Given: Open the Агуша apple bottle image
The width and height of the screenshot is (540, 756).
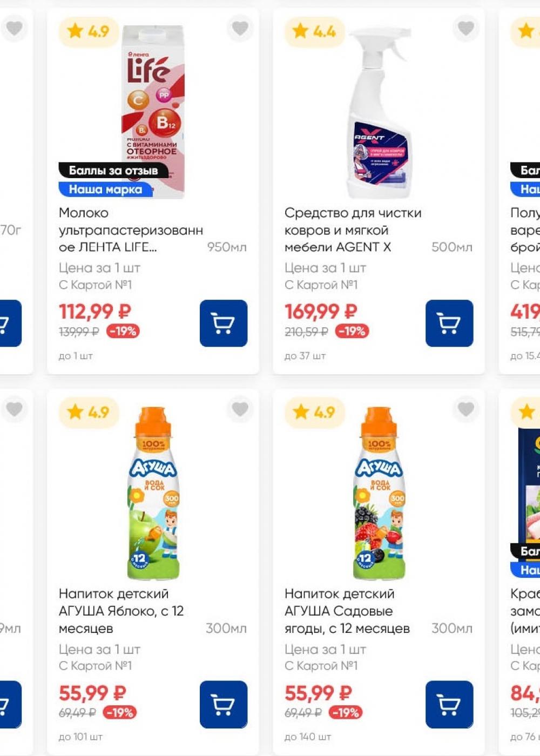Looking at the screenshot, I should [x=153, y=491].
